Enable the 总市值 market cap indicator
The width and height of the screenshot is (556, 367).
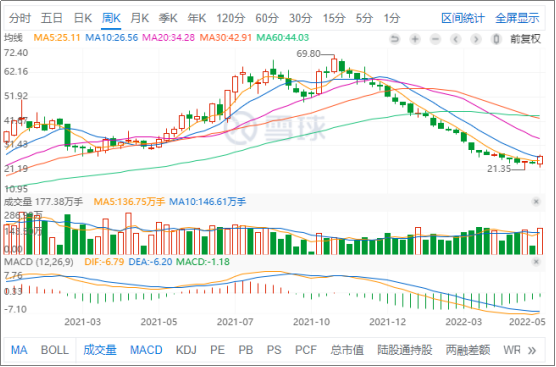point(347,350)
